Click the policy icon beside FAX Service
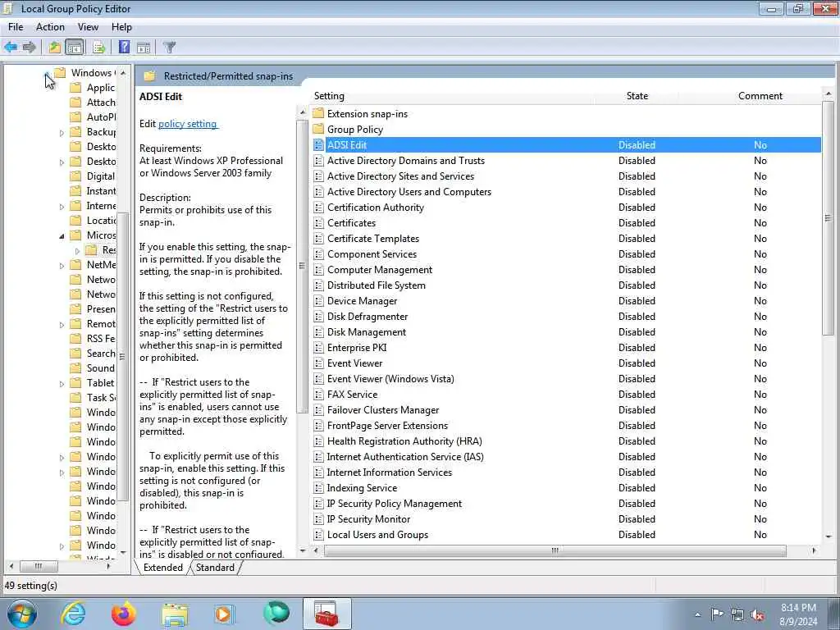 pyautogui.click(x=319, y=395)
